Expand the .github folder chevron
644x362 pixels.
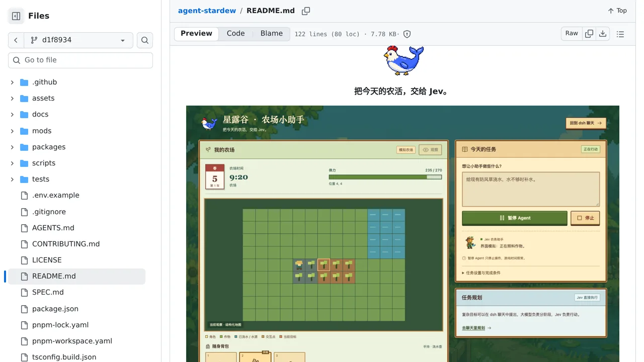click(x=12, y=82)
